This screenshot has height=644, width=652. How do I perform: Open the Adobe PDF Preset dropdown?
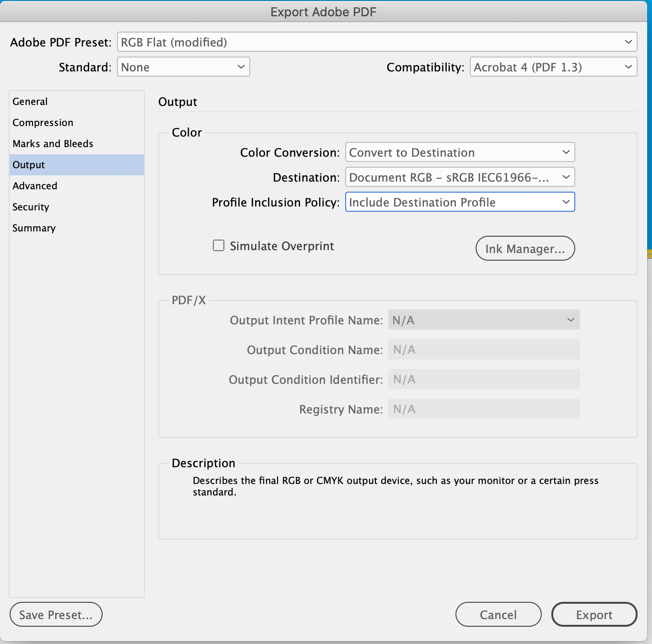377,42
